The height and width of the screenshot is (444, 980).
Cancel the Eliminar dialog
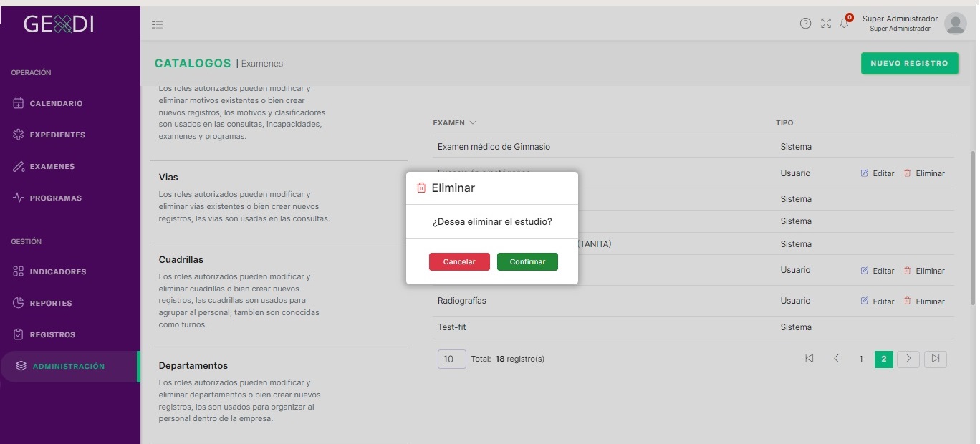pos(459,261)
